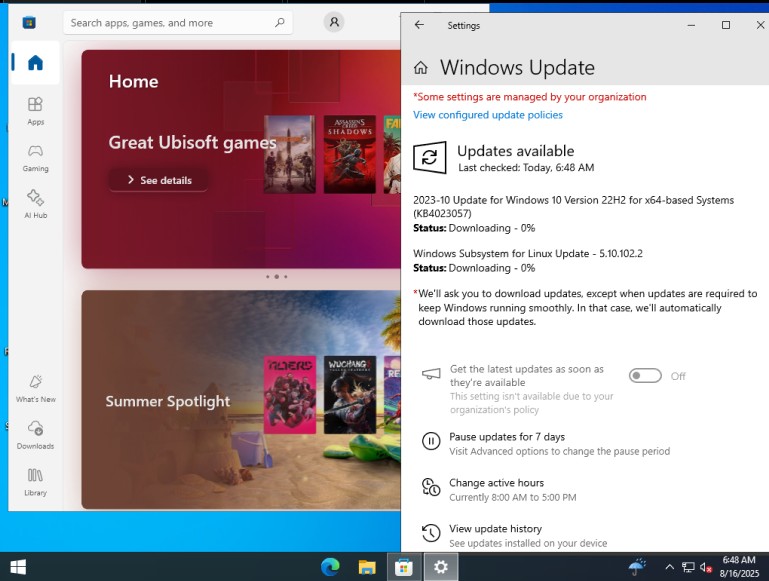
Task: Click the third carousel page dot
Action: click(286, 277)
